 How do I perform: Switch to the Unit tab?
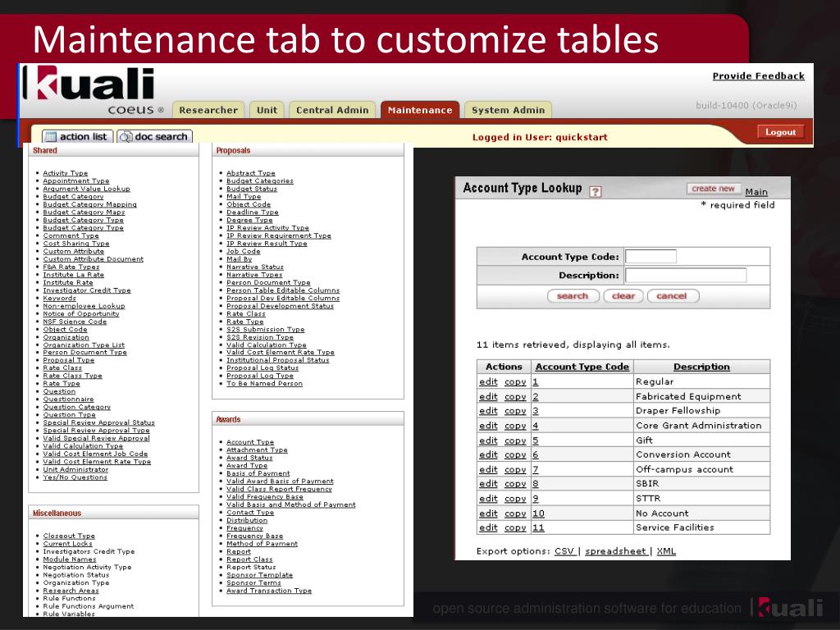tap(267, 110)
